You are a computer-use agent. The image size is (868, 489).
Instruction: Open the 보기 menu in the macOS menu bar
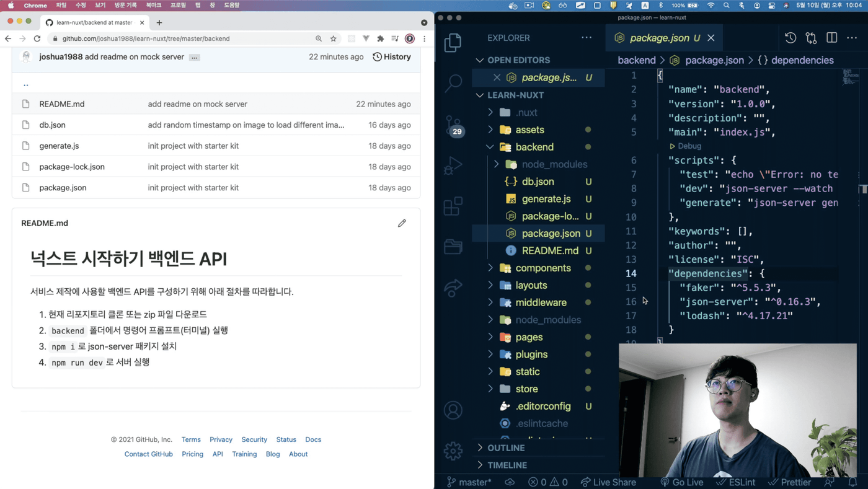(x=100, y=5)
